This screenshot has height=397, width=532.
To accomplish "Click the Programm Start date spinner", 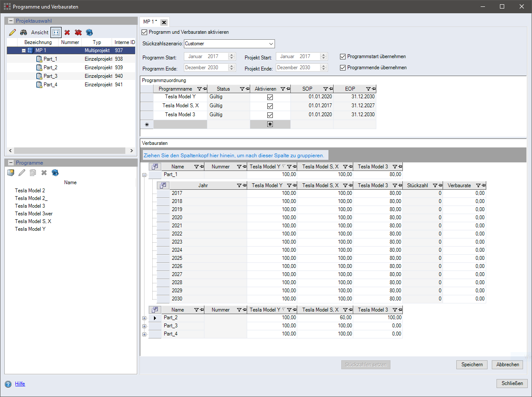I will [232, 56].
